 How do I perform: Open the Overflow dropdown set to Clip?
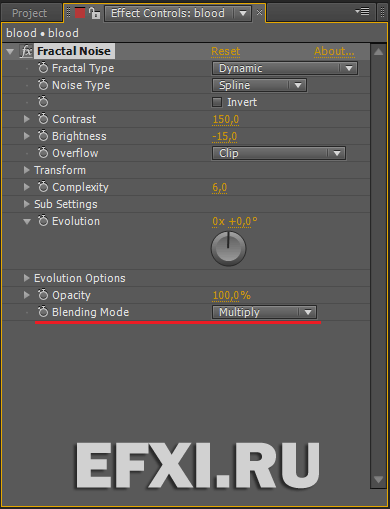pos(279,153)
